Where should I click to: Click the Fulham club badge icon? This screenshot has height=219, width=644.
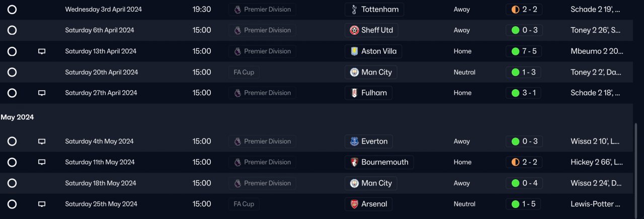pyautogui.click(x=355, y=93)
